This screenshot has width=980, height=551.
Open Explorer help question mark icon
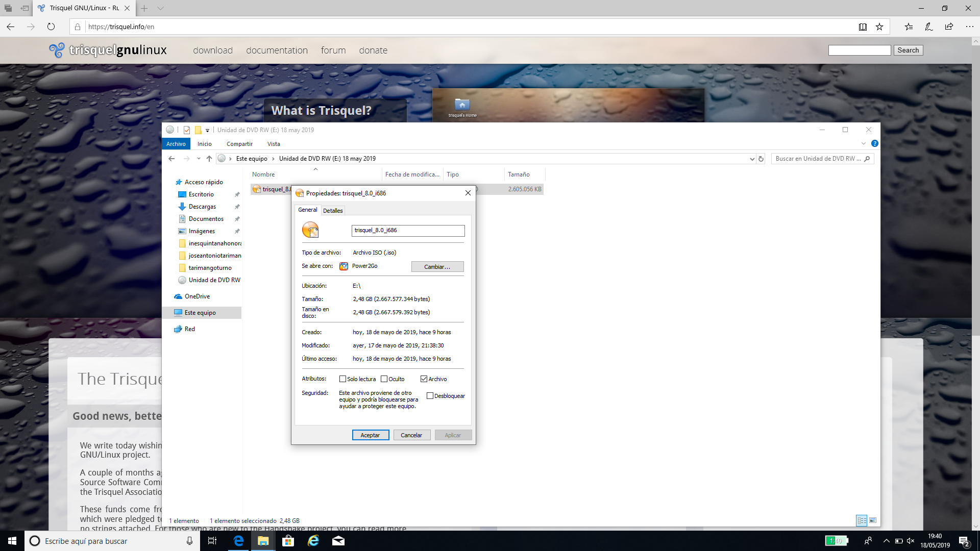(x=874, y=144)
